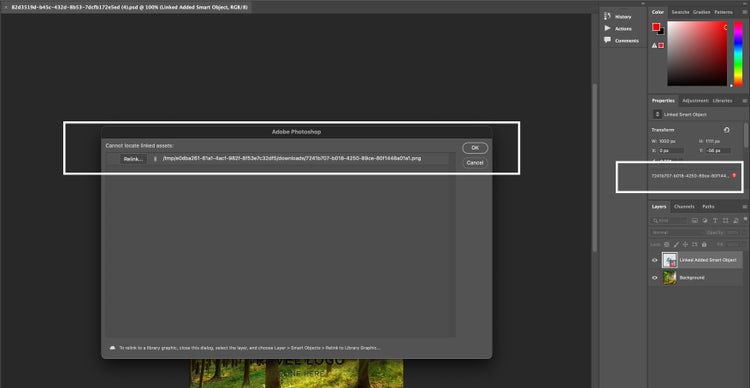750x388 pixels.
Task: Pick a shade in the color field
Action: pos(697,54)
